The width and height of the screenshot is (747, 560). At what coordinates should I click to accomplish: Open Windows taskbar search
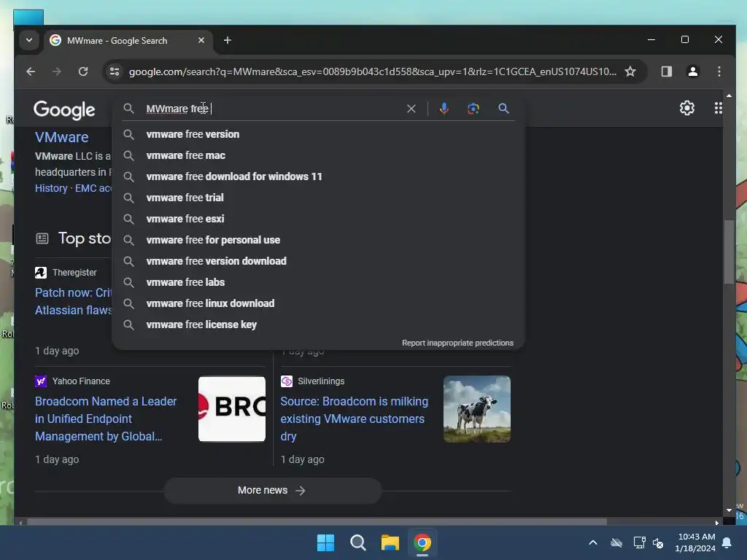357,542
